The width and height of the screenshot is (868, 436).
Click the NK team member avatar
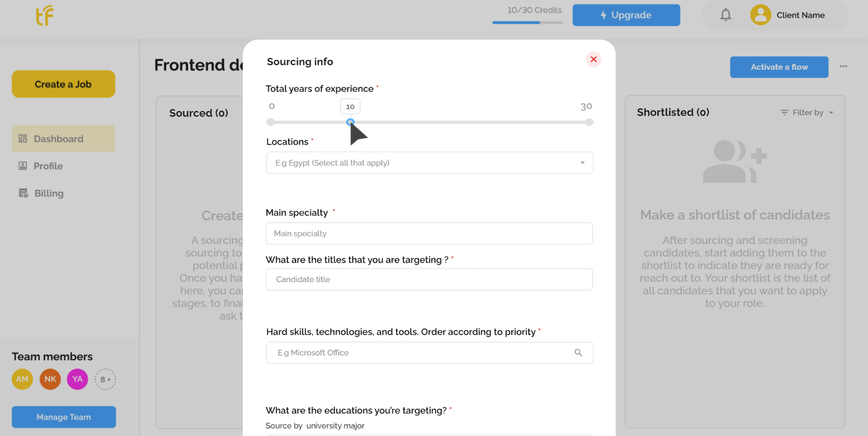click(x=50, y=379)
